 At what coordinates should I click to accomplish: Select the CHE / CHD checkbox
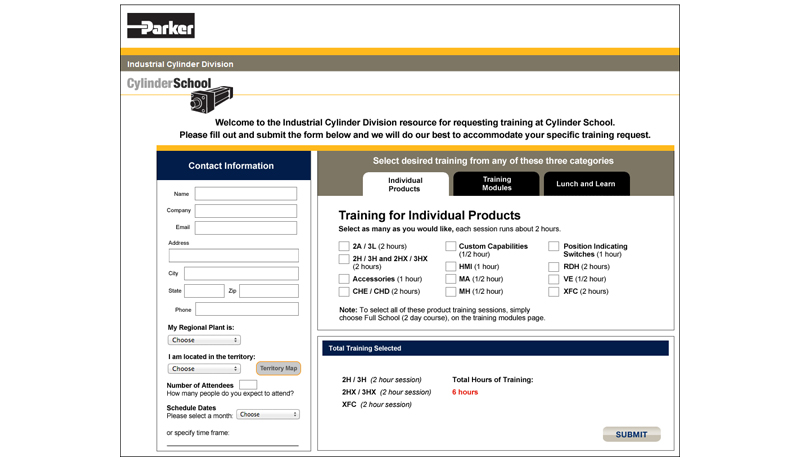[x=344, y=292]
